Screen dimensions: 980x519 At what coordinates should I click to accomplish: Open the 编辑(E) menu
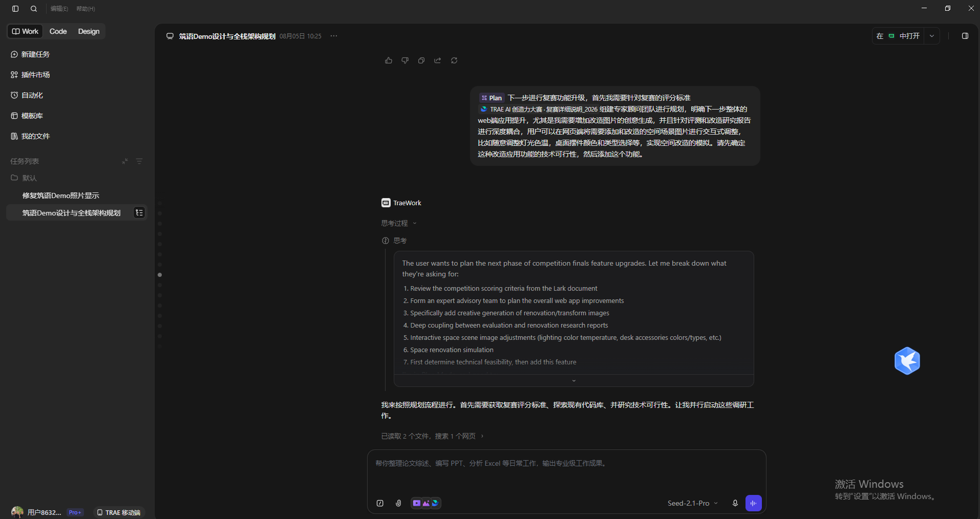coord(59,9)
